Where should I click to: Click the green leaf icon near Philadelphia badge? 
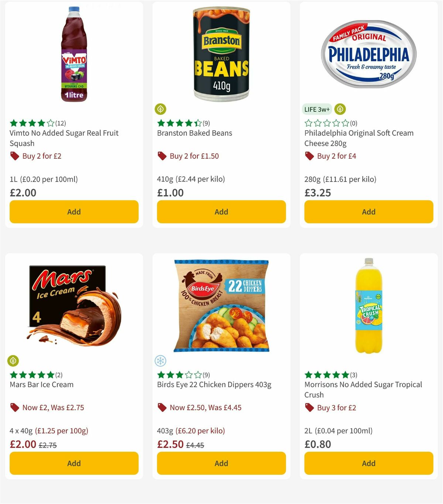(x=340, y=109)
